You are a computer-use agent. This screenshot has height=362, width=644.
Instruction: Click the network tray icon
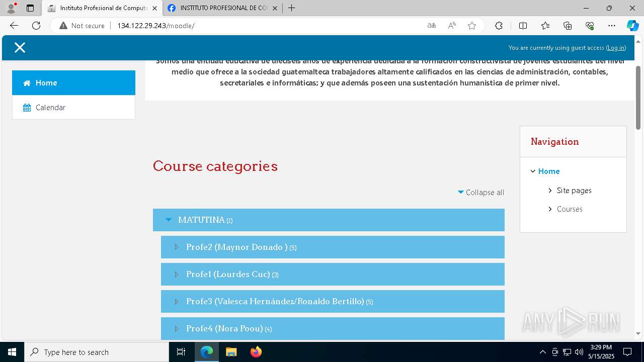coord(567,352)
